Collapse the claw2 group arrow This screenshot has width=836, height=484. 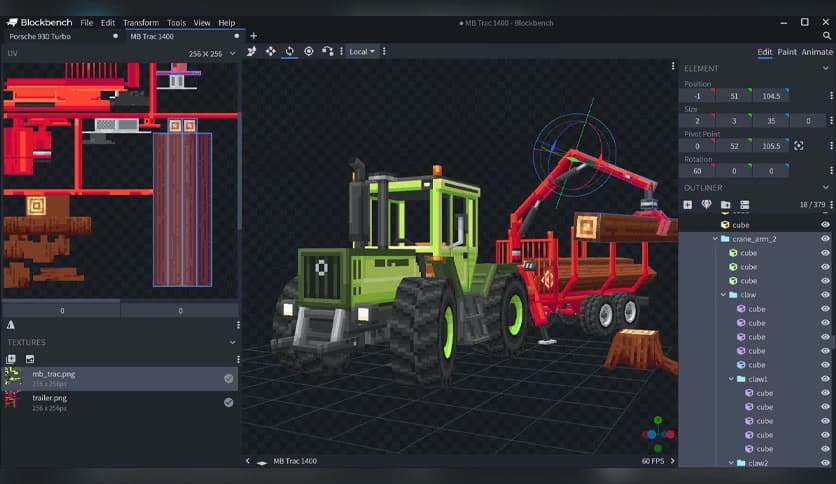tap(731, 463)
